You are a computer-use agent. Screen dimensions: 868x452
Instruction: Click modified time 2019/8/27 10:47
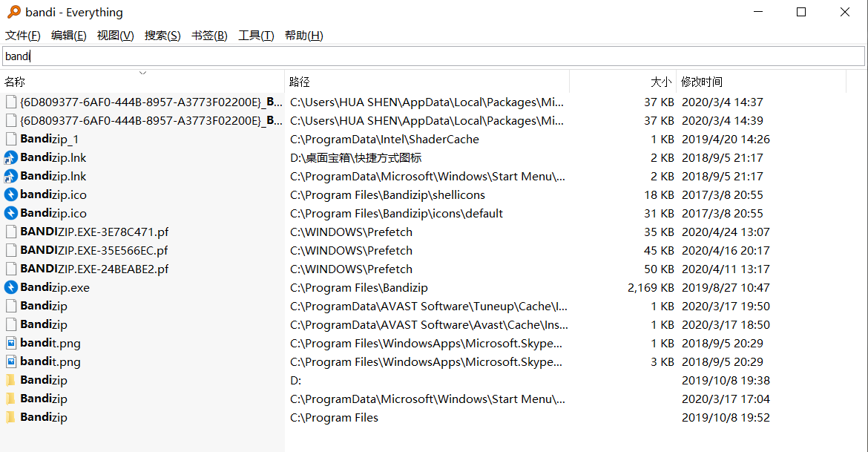(x=726, y=287)
